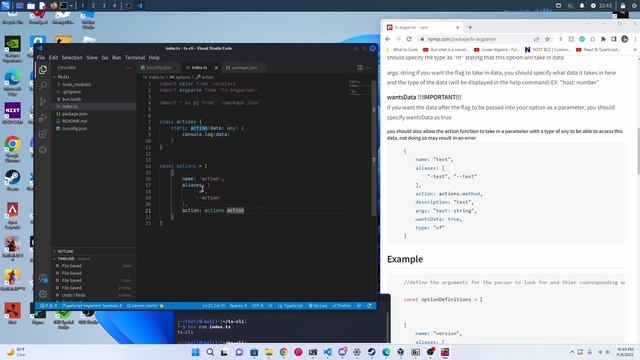Screen dimensions: 640x360
Task: Open the Source Control view in VS Code
Action: 43,102
